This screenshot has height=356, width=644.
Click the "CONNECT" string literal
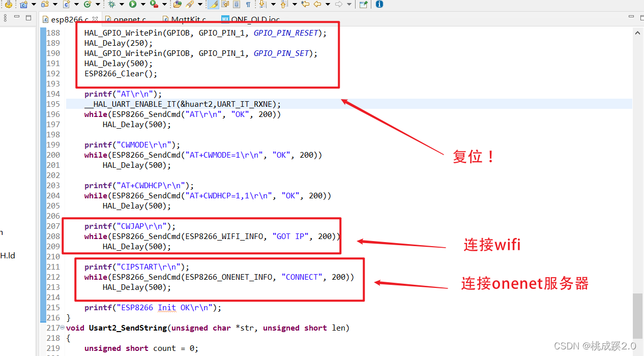coord(302,277)
